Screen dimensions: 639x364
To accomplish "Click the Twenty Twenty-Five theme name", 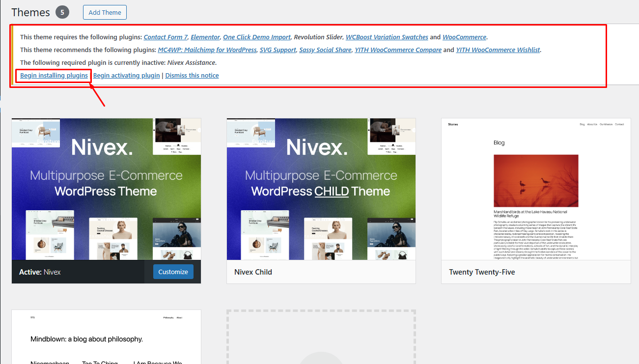I will click(482, 272).
